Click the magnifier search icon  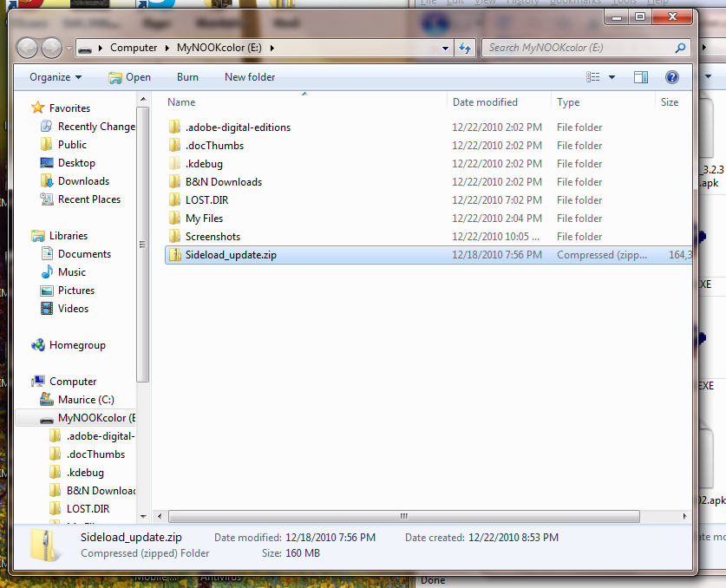(x=681, y=48)
